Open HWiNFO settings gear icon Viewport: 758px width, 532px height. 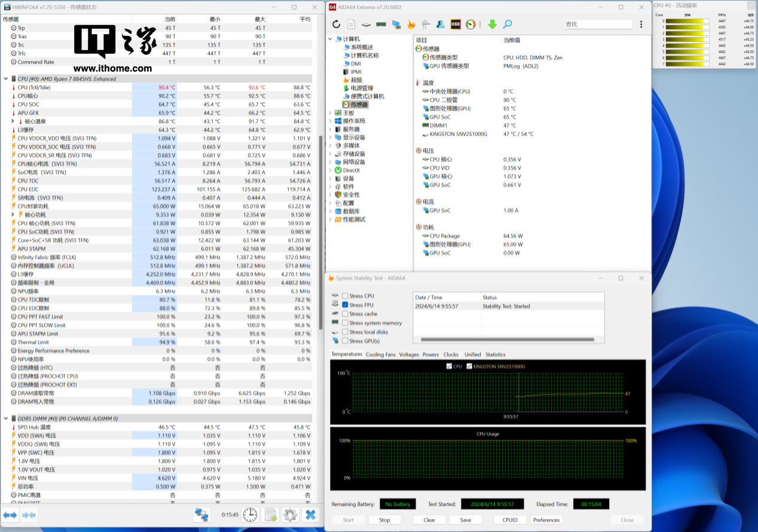point(291,515)
